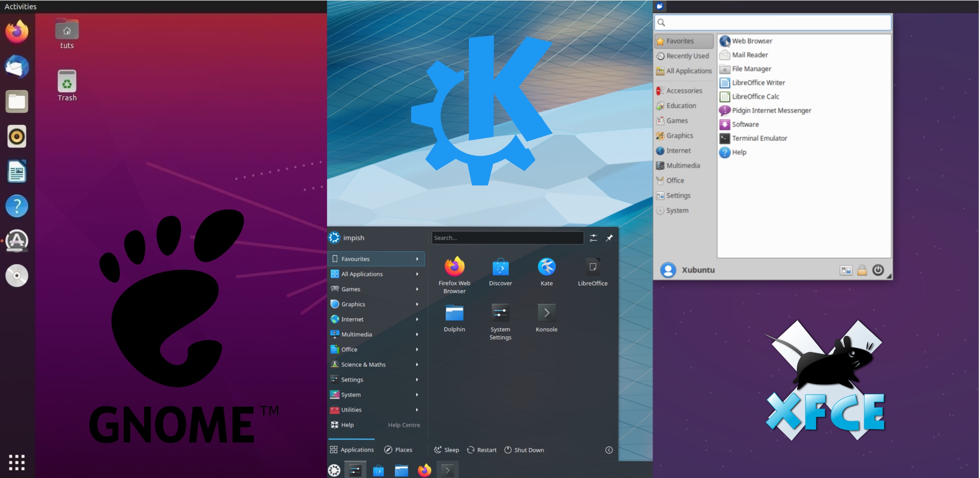980x478 pixels.
Task: Expand the Multimedia submenu in the KDE launcher
Action: [x=417, y=334]
